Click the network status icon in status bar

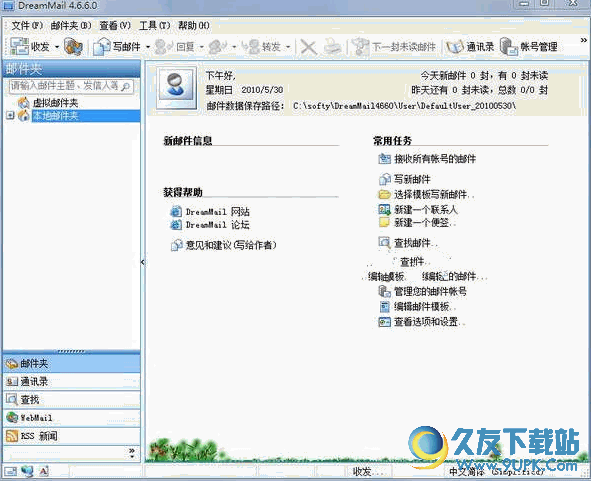[x=27, y=471]
